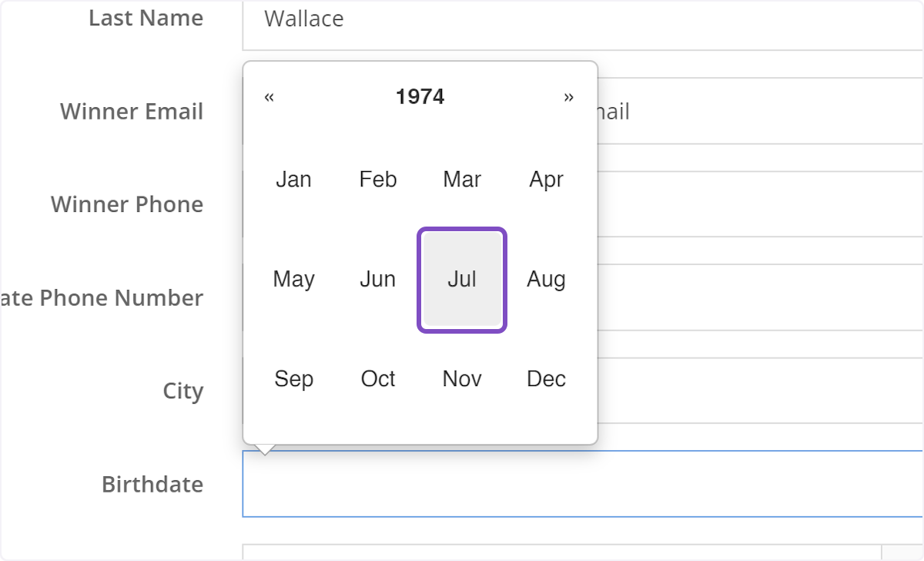The width and height of the screenshot is (924, 561).
Task: Select the month Feb
Action: 377,180
